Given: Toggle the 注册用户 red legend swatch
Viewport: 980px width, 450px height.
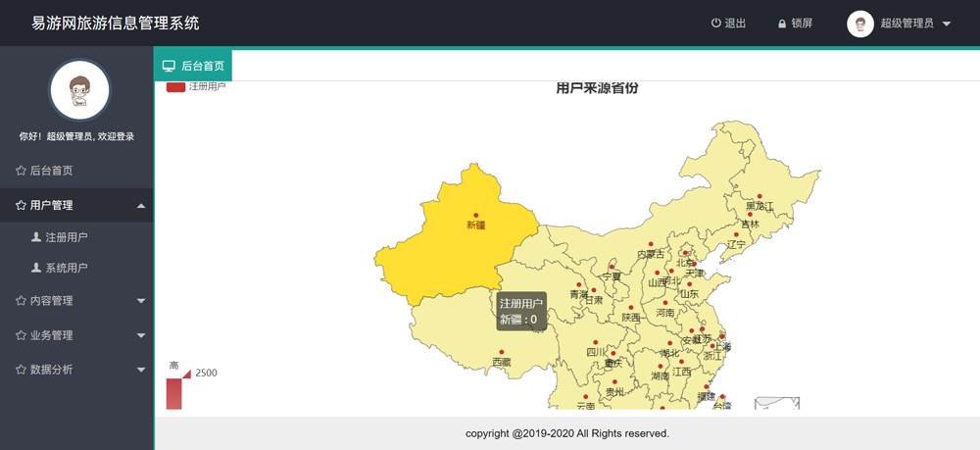Looking at the screenshot, I should click(175, 87).
